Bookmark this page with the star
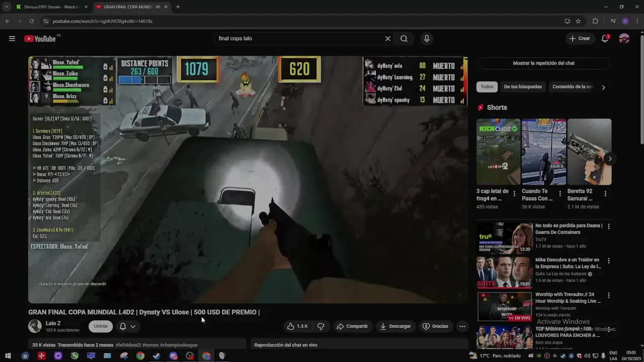This screenshot has height=362, width=644. pyautogui.click(x=578, y=21)
